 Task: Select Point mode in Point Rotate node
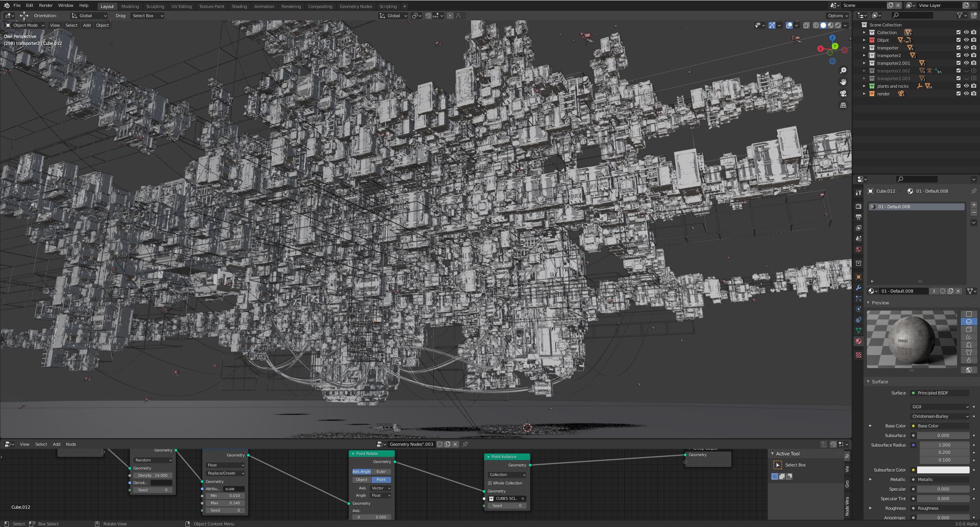(381, 480)
